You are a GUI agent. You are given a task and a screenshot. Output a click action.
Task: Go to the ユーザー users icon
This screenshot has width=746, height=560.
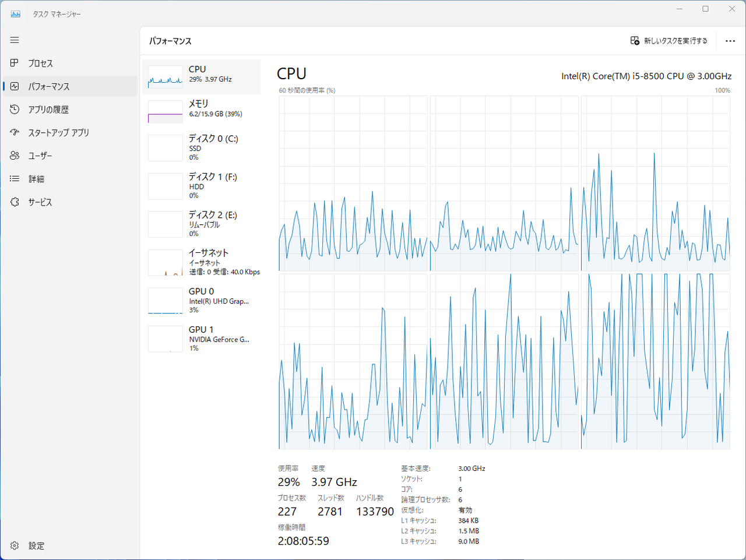[x=15, y=156]
